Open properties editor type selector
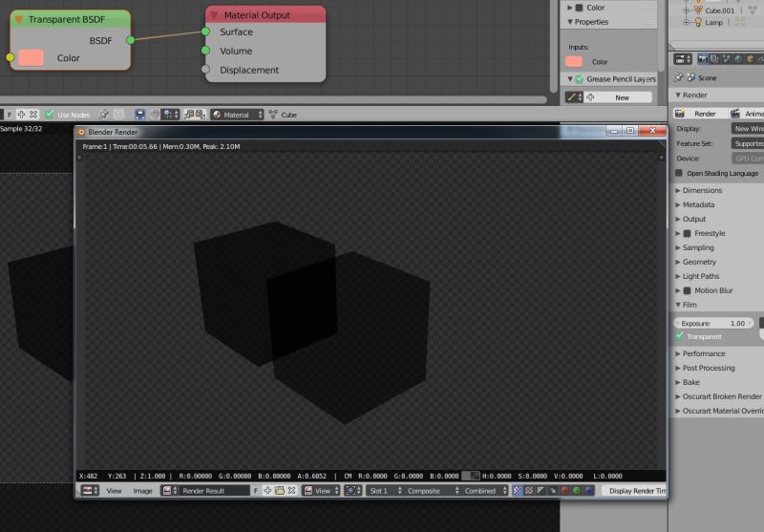Image resolution: width=764 pixels, height=532 pixels. point(682,59)
